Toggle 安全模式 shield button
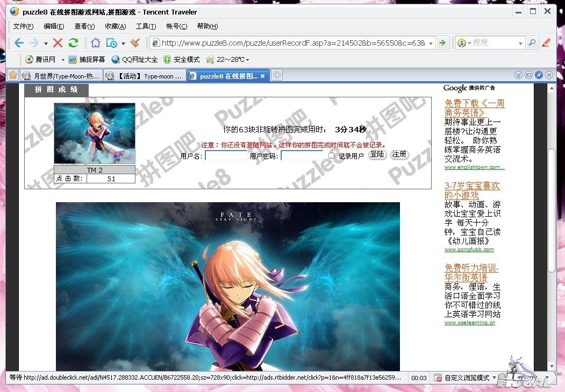565x392 pixels. tap(181, 60)
